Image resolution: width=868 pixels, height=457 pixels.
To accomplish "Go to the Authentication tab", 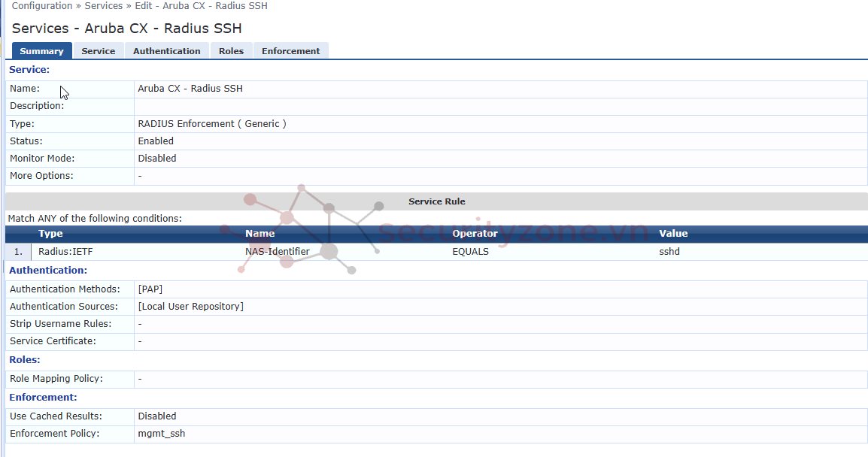I will pos(166,51).
